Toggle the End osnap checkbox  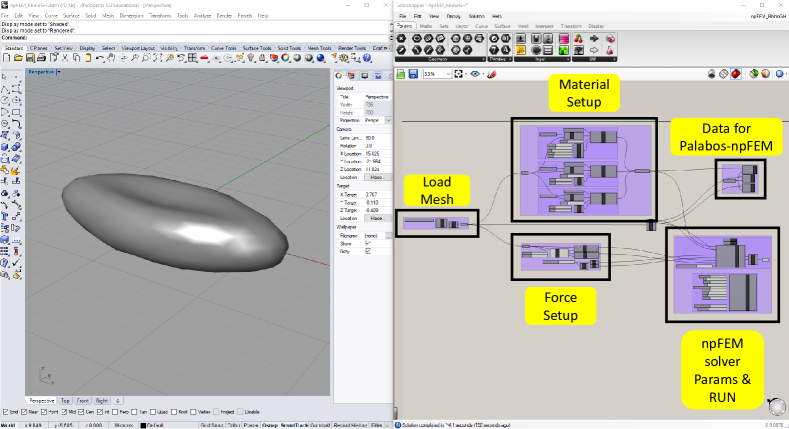tap(5, 412)
